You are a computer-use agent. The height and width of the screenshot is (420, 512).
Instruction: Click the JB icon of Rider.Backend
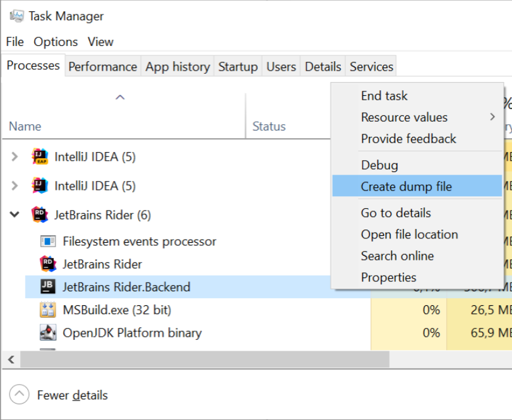[48, 287]
